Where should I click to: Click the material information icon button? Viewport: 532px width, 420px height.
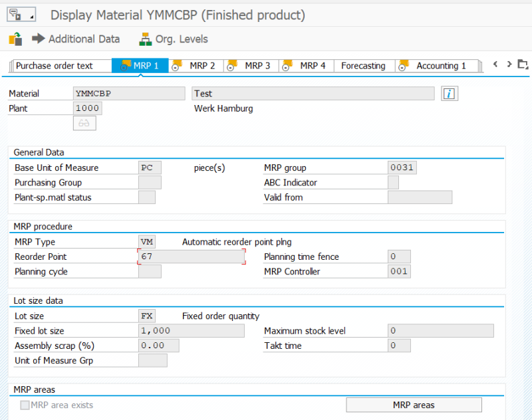450,94
